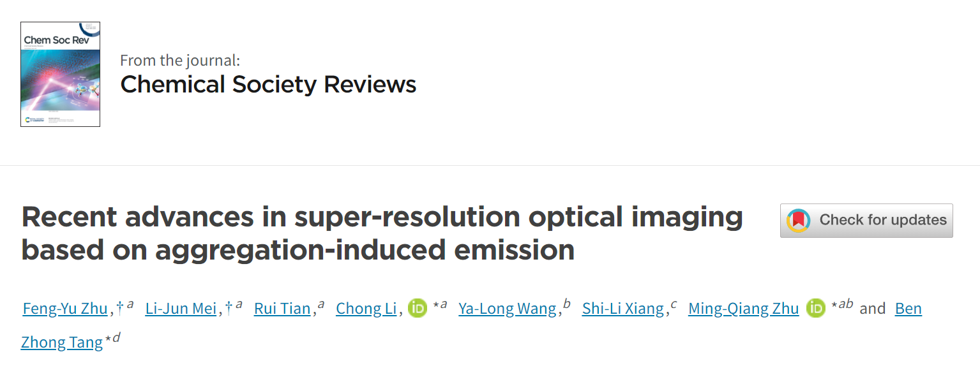Select the Rui Tian author link
The width and height of the screenshot is (980, 375).
tap(282, 309)
